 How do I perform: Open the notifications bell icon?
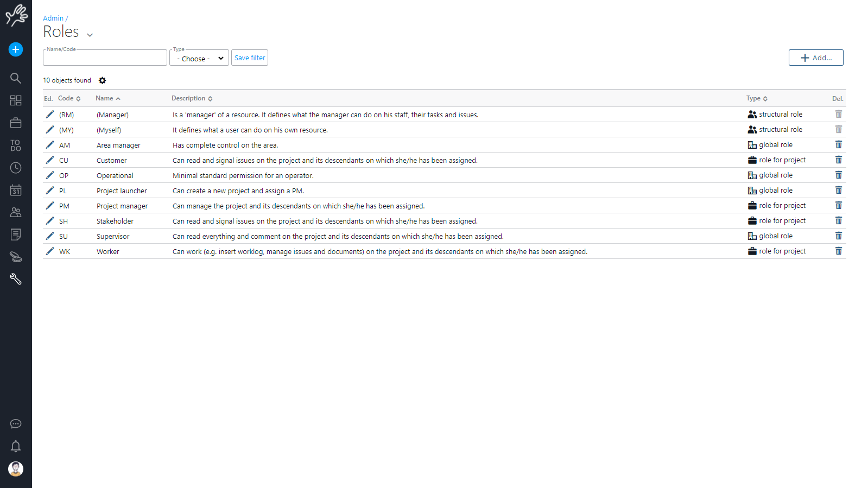click(16, 446)
